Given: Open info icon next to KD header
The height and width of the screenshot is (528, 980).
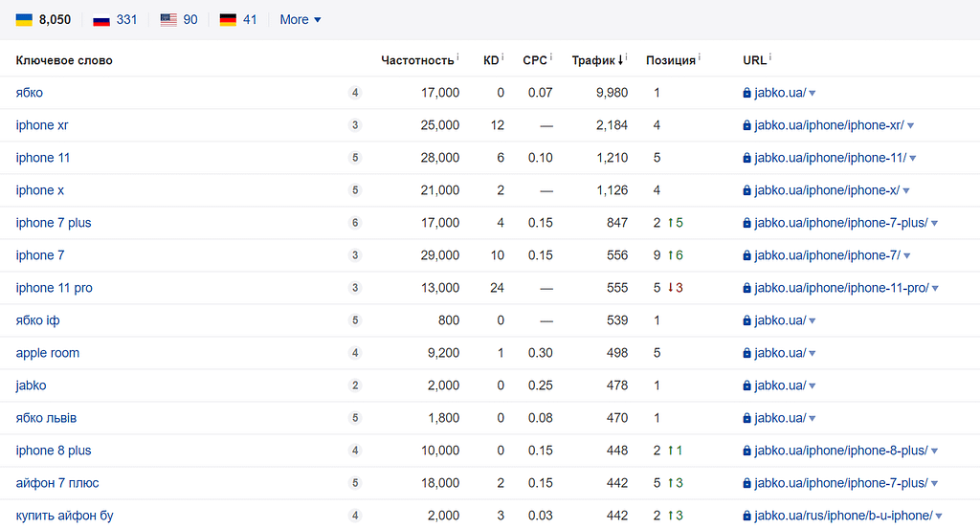Looking at the screenshot, I should pyautogui.click(x=501, y=56).
